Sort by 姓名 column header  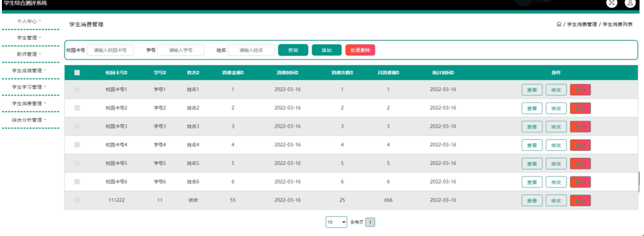(193, 73)
